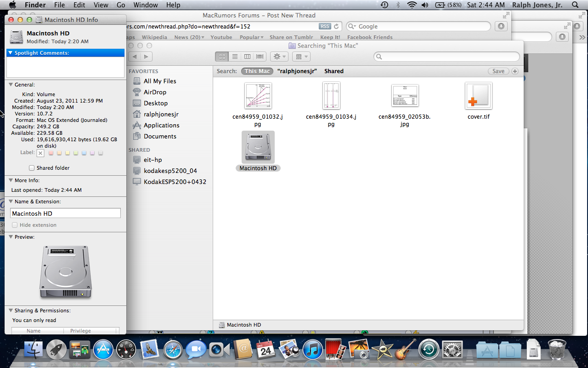Open the Edit menu
The width and height of the screenshot is (588, 368).
pyautogui.click(x=79, y=5)
